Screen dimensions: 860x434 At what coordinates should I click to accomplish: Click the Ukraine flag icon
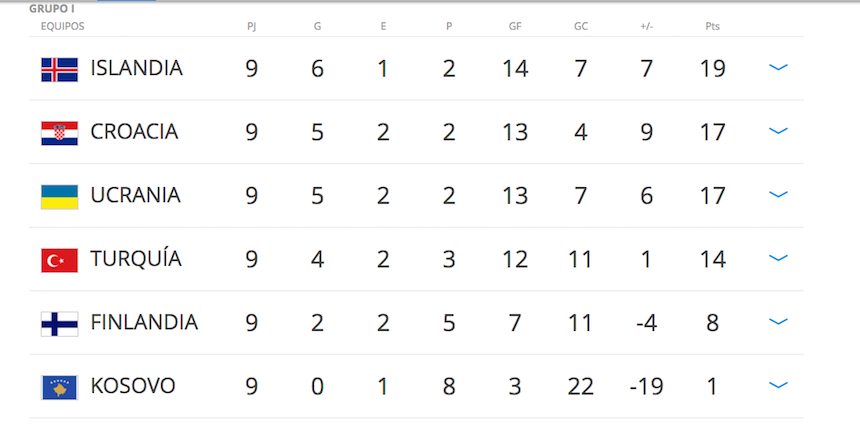[59, 196]
